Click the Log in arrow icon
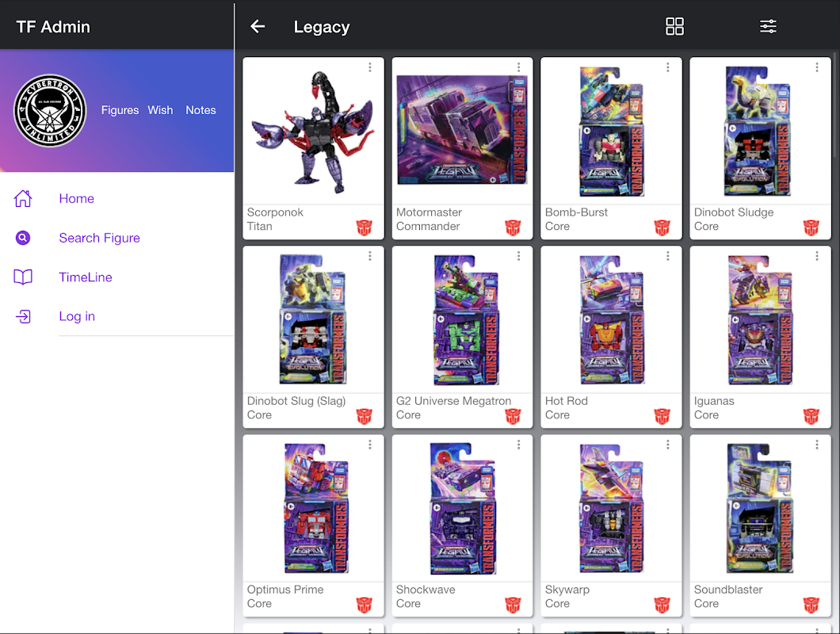The width and height of the screenshot is (840, 634). point(22,316)
